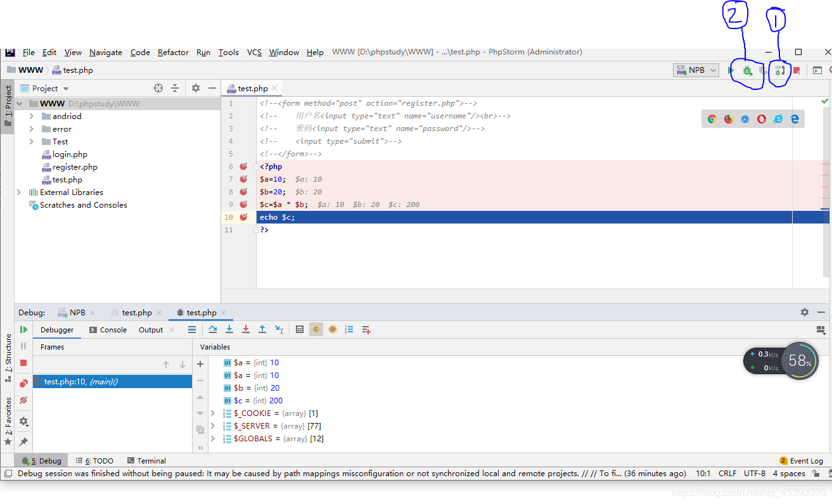Open the page in Chrome browser
This screenshot has width=832, height=504.
[x=712, y=119]
